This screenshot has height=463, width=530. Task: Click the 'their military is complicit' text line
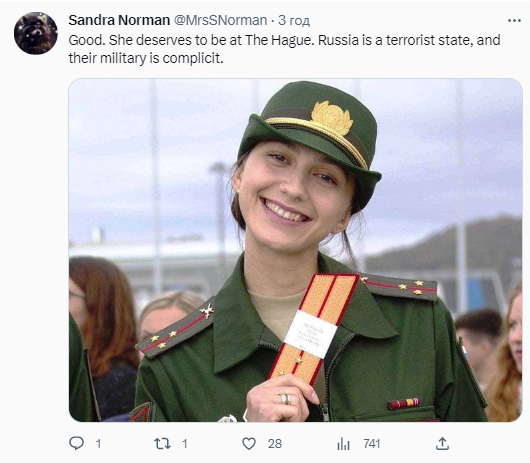[146, 58]
